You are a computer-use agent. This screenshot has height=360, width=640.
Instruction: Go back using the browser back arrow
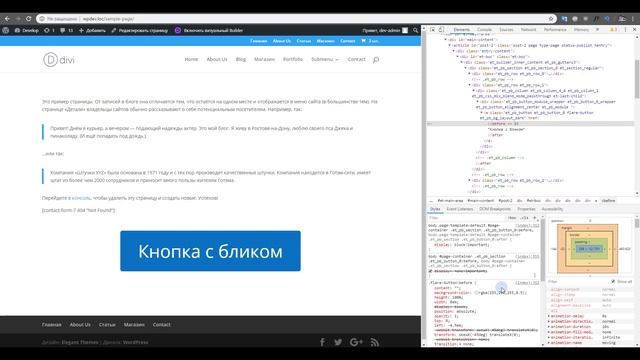click(x=7, y=19)
